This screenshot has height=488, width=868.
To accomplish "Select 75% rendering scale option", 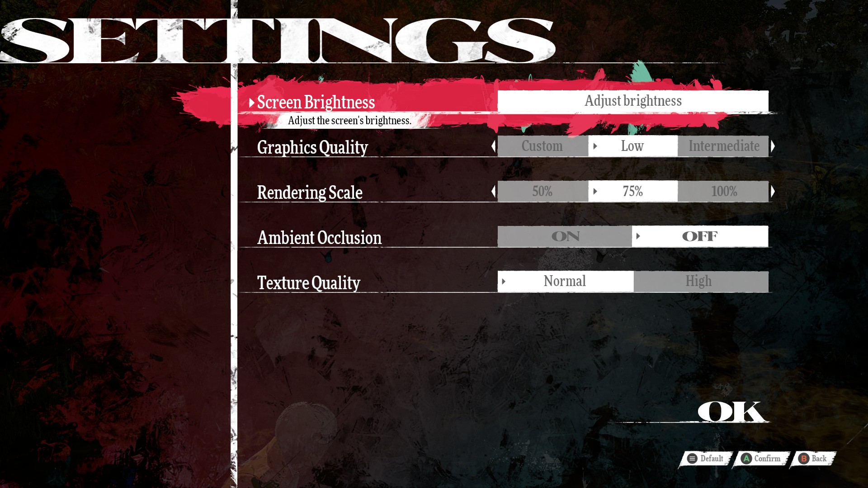I will click(632, 191).
